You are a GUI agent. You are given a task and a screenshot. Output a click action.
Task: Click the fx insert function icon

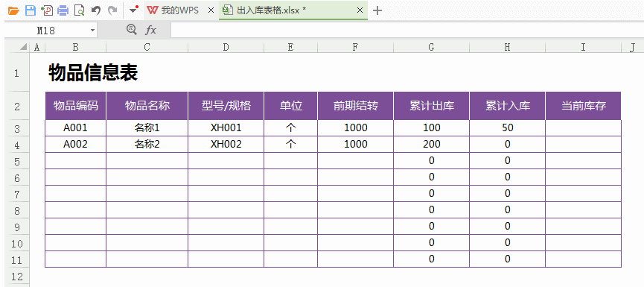pos(150,30)
